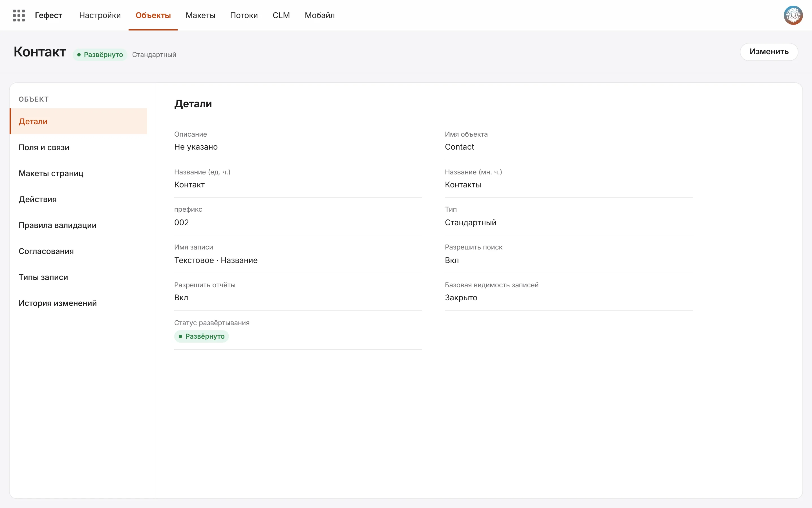Image resolution: width=812 pixels, height=508 pixels.
Task: Click the Contact object name value
Action: (459, 147)
